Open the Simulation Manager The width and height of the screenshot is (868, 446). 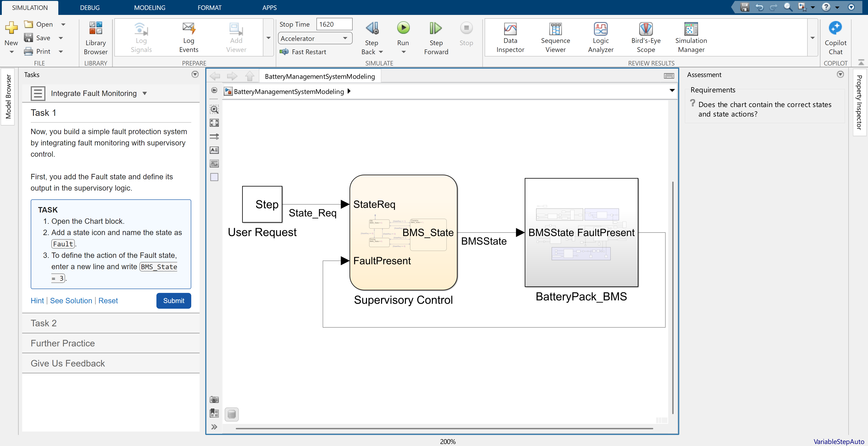(x=691, y=37)
